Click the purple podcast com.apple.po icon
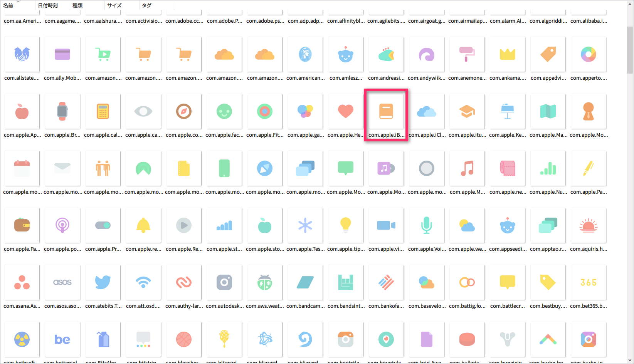 point(62,225)
